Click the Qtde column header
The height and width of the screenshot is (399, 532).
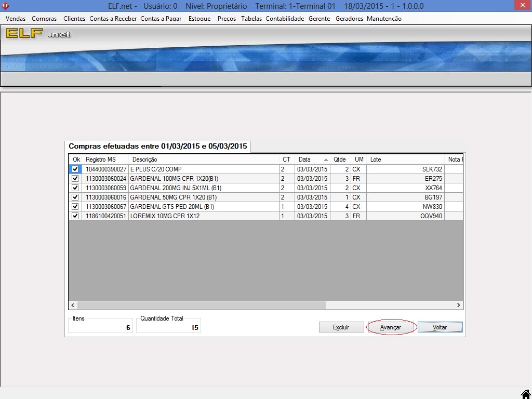[x=340, y=159]
